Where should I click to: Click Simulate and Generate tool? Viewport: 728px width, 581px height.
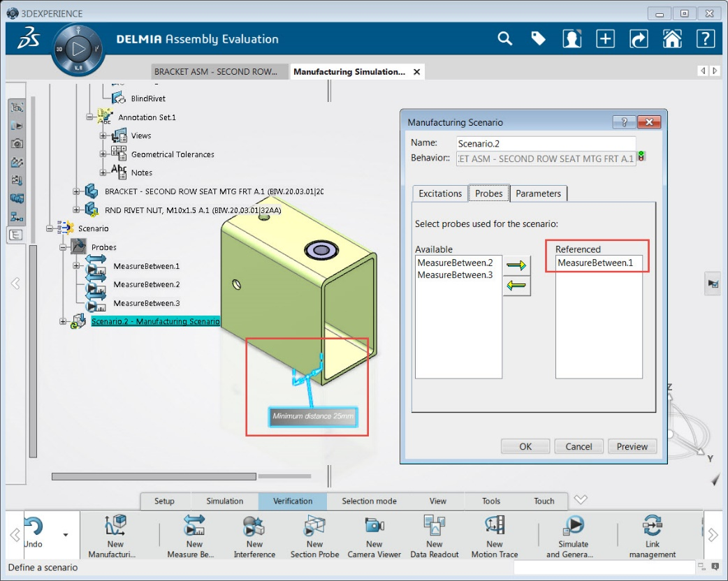(573, 535)
